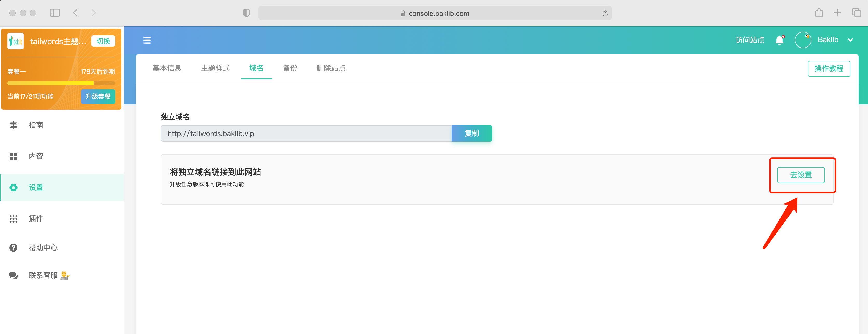Screen dimensions: 868x334
Task: Click the user avatar circle
Action: (x=803, y=40)
